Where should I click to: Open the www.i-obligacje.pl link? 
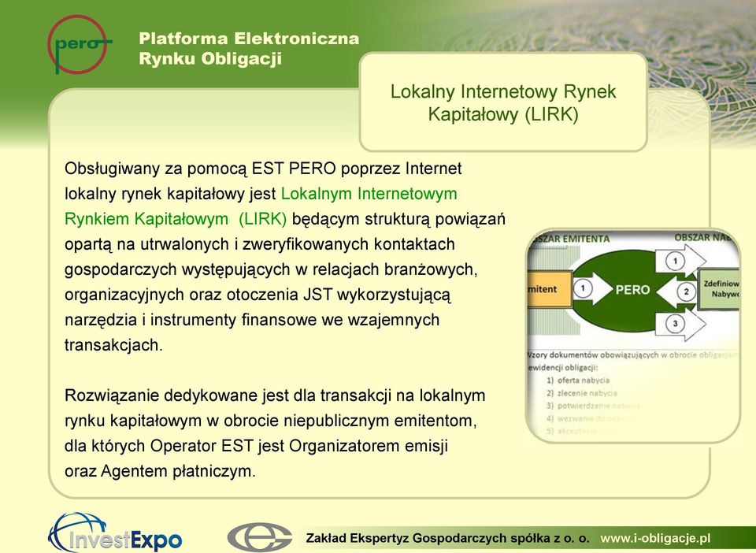655,539
